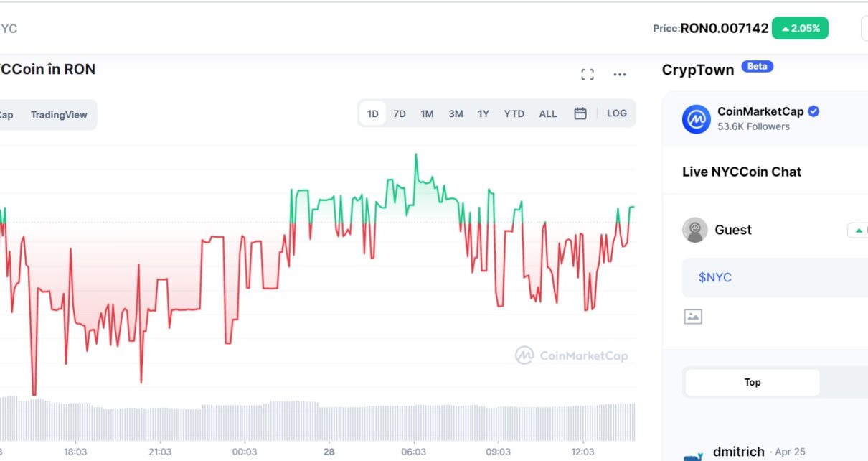Select the 7D time range
Screen dimensions: 868x461
coord(400,113)
